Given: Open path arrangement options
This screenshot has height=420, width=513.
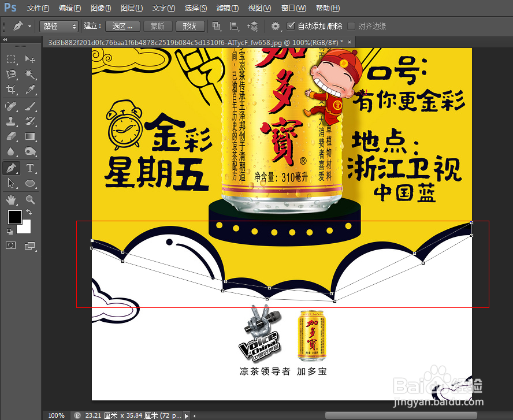Looking at the screenshot, I should (x=252, y=26).
